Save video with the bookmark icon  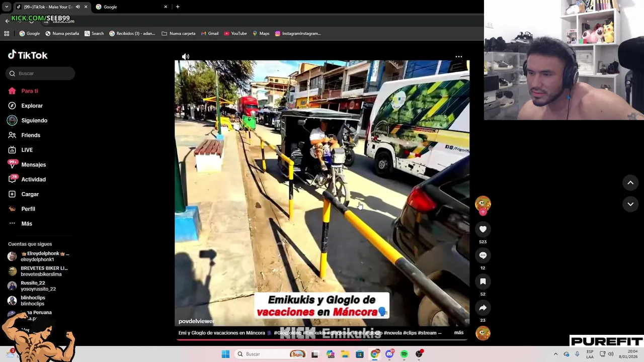[x=482, y=282]
